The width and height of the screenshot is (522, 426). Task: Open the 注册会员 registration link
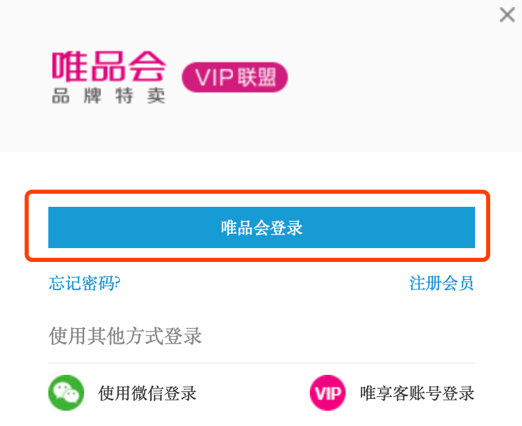[441, 283]
